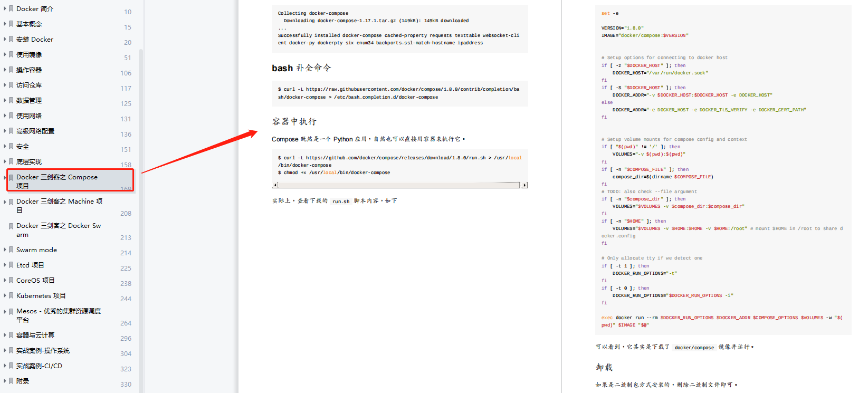Expand the 基本概念 bookmark section
Viewport: 868px width, 393px height.
tap(5, 24)
